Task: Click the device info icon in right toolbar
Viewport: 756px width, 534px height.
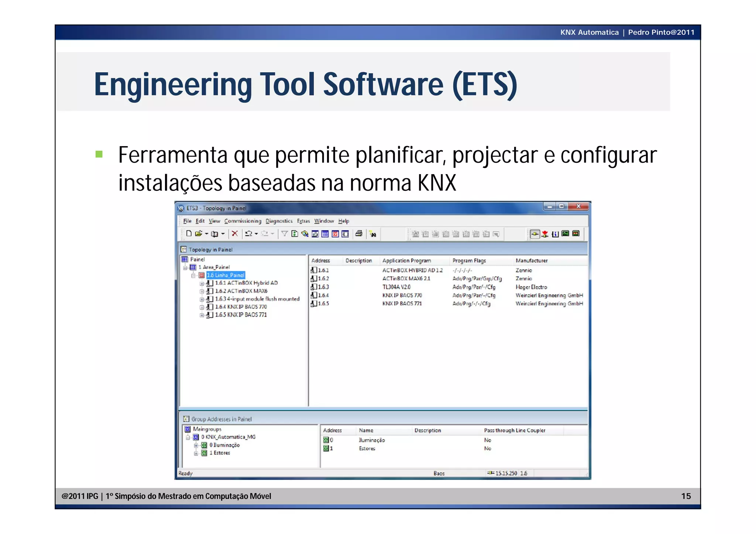Action: click(555, 234)
